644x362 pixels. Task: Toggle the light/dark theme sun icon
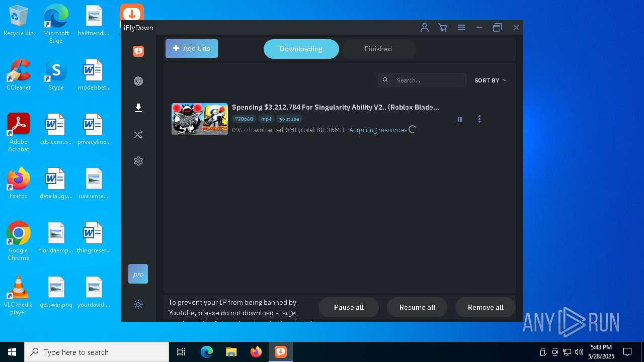click(x=138, y=304)
